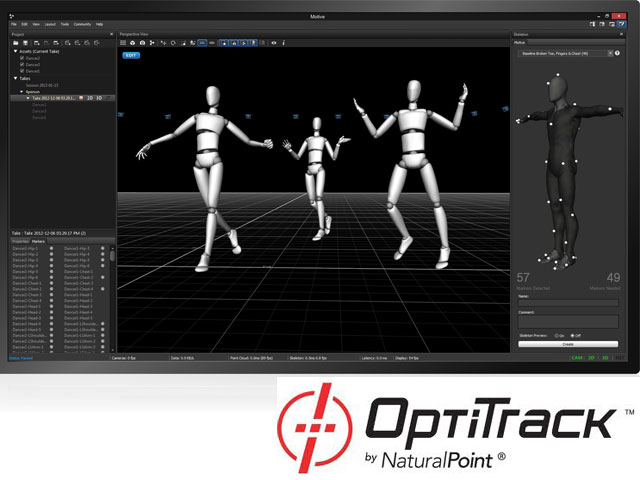Click the markers list scrollbar thumb
This screenshot has width=640, height=480.
tap(112, 256)
